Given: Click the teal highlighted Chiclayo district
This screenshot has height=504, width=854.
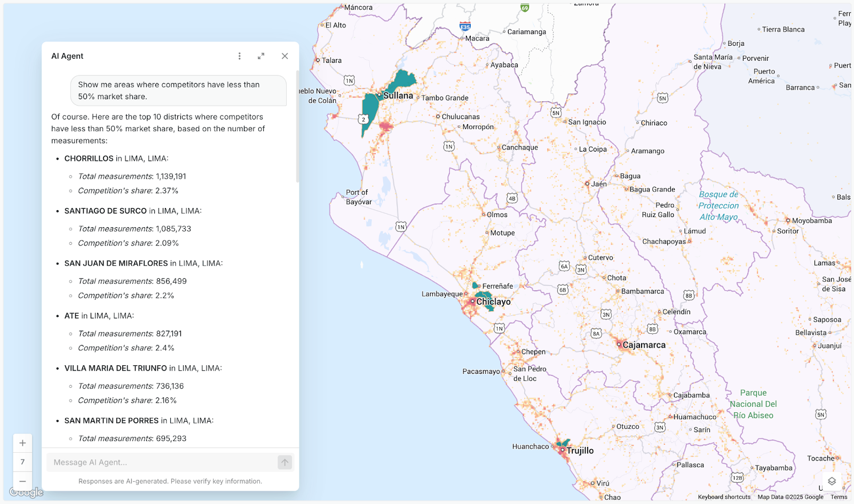Looking at the screenshot, I should pyautogui.click(x=483, y=293).
